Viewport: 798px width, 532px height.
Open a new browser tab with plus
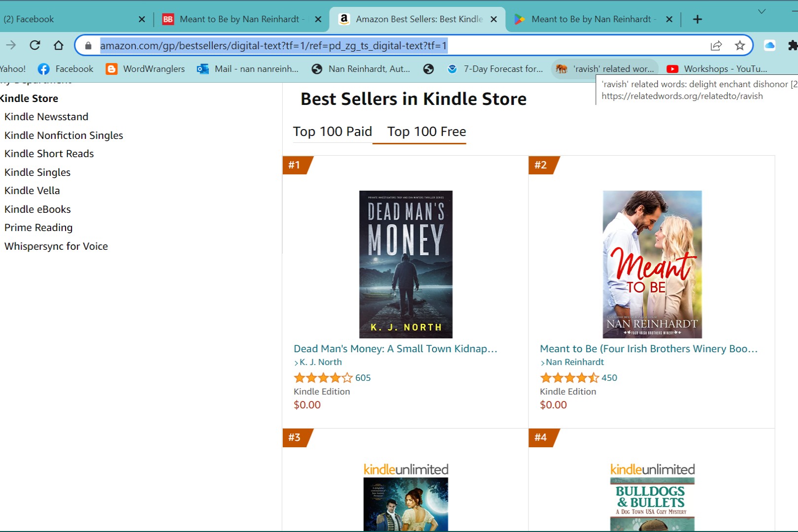(698, 19)
